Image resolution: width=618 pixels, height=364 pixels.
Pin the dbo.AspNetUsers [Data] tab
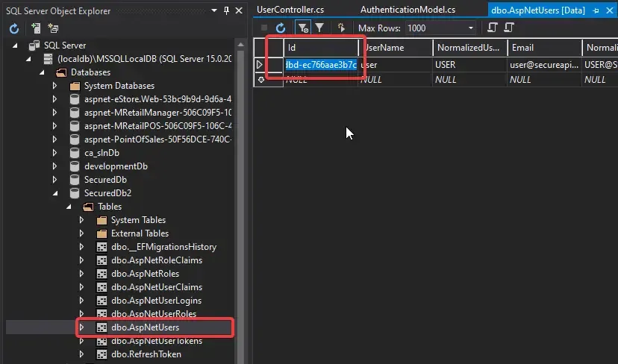pos(596,11)
